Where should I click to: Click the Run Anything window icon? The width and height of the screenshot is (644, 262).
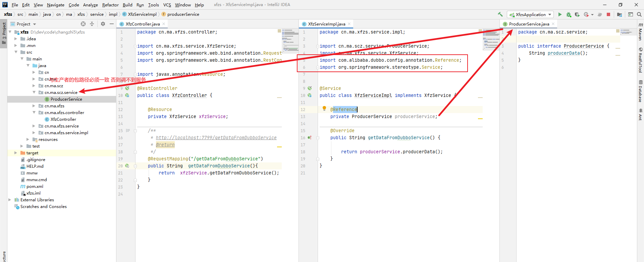(x=631, y=14)
